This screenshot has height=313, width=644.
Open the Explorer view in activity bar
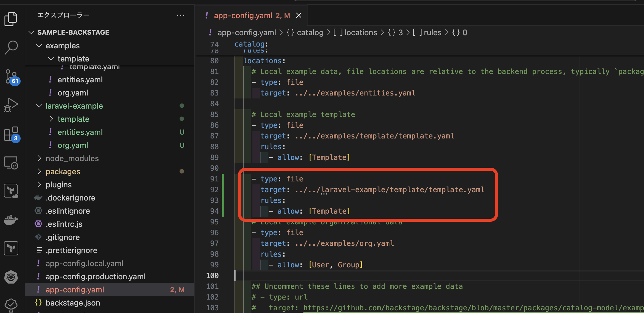click(x=11, y=19)
